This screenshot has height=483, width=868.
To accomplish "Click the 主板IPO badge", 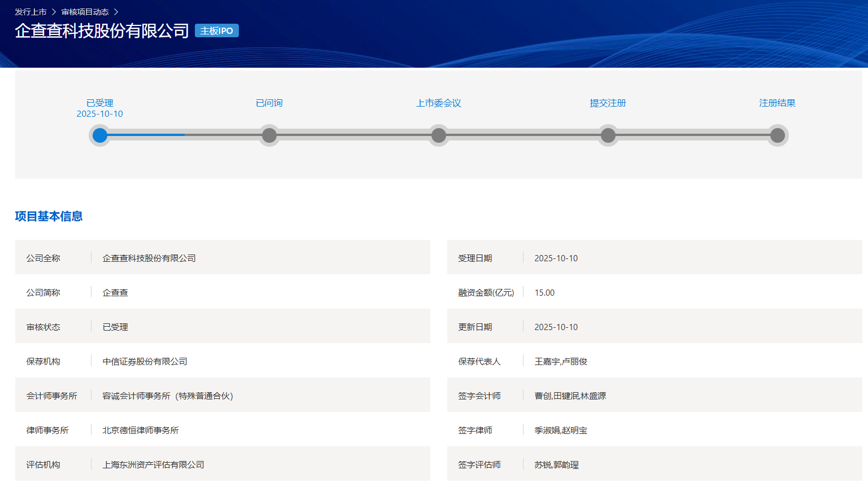I will tap(216, 30).
